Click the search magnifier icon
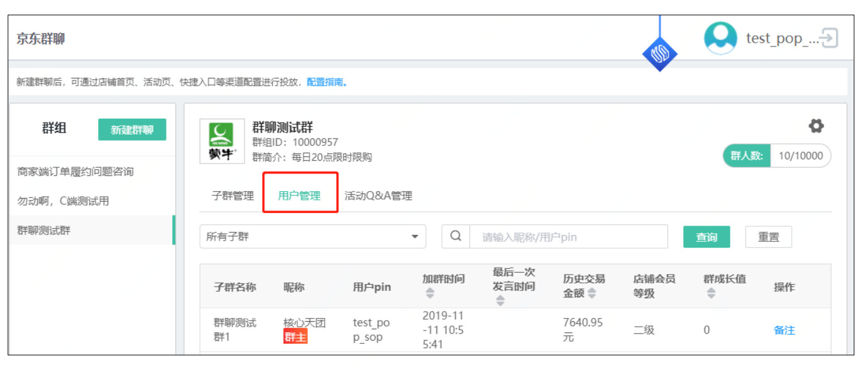 (456, 237)
